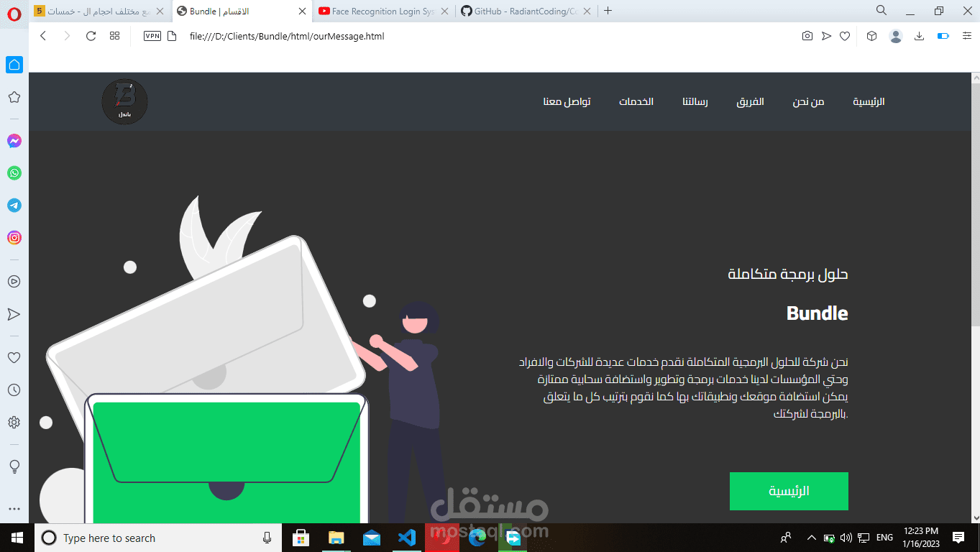Launch WhatsApp from the Opera sidebar
The image size is (980, 552).
click(14, 173)
